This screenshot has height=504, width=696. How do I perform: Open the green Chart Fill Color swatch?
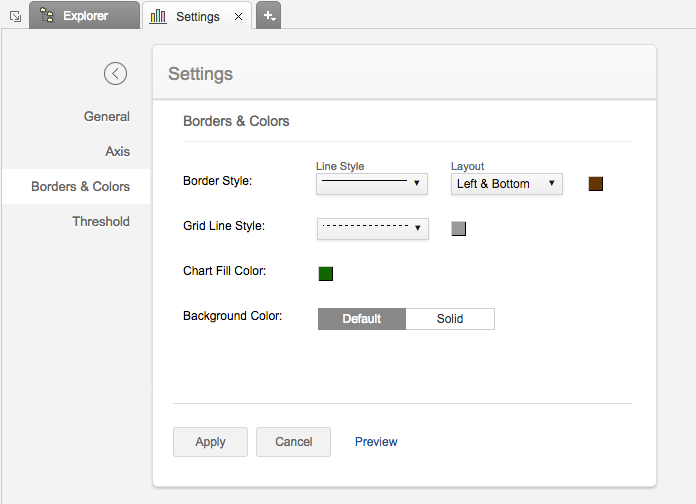[x=326, y=274]
